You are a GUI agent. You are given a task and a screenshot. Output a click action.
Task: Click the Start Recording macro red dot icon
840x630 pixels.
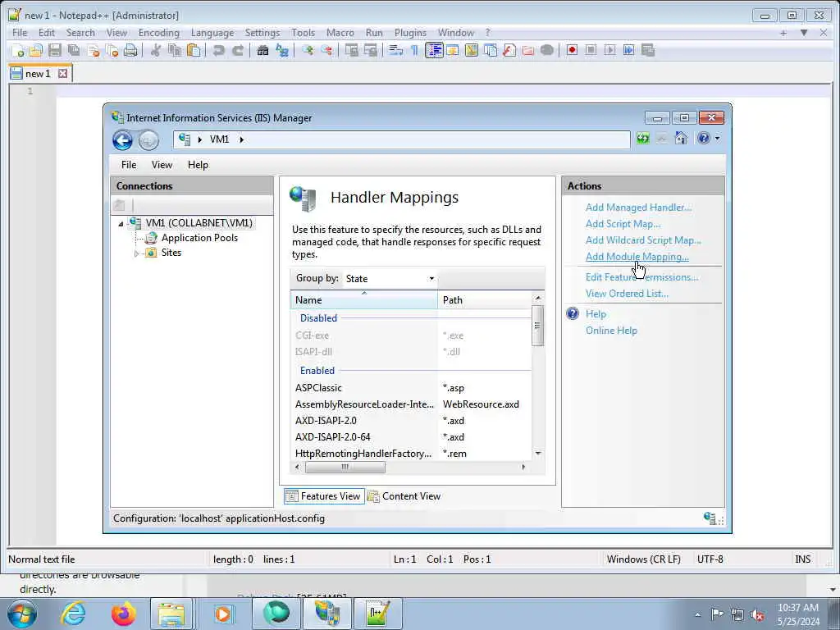pyautogui.click(x=572, y=50)
